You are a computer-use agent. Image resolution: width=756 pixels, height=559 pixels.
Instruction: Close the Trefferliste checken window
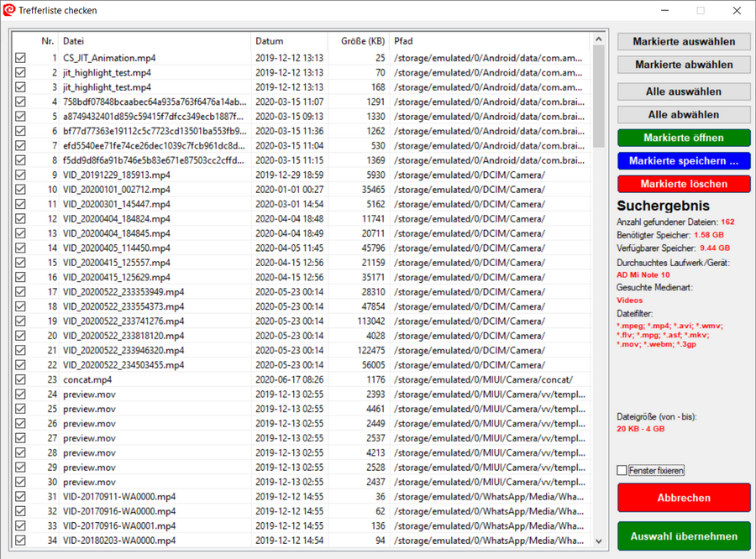(x=737, y=10)
